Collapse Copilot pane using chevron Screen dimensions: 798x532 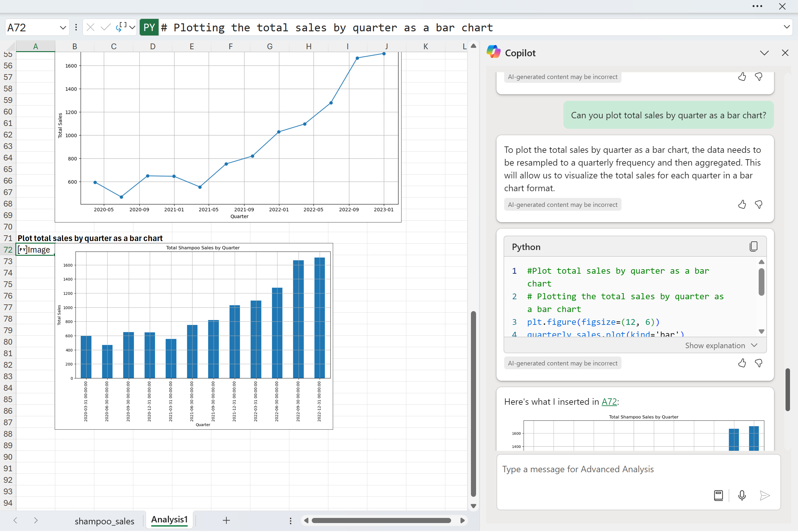[x=764, y=53]
